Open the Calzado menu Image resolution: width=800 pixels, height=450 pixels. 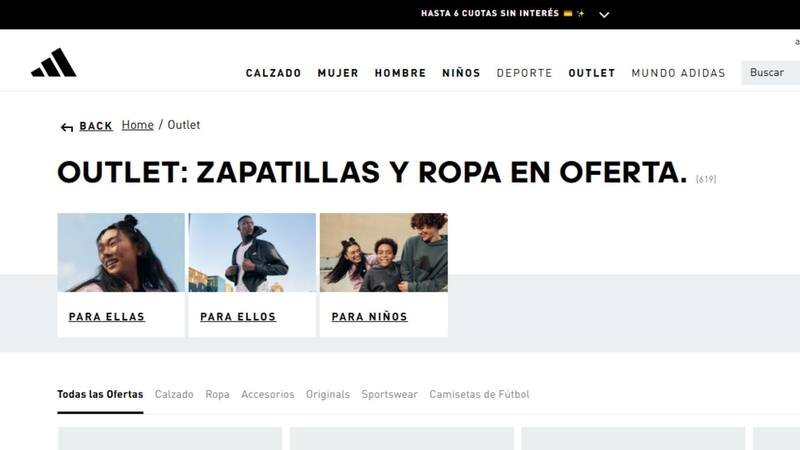[273, 73]
